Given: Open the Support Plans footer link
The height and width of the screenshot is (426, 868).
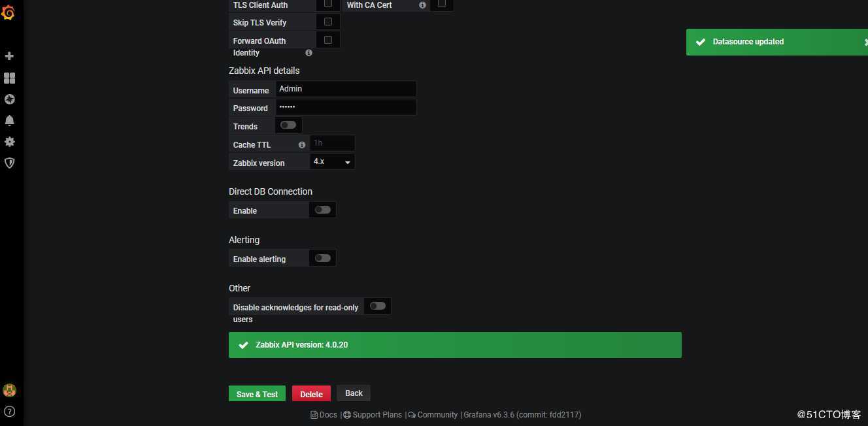Looking at the screenshot, I should tap(373, 415).
